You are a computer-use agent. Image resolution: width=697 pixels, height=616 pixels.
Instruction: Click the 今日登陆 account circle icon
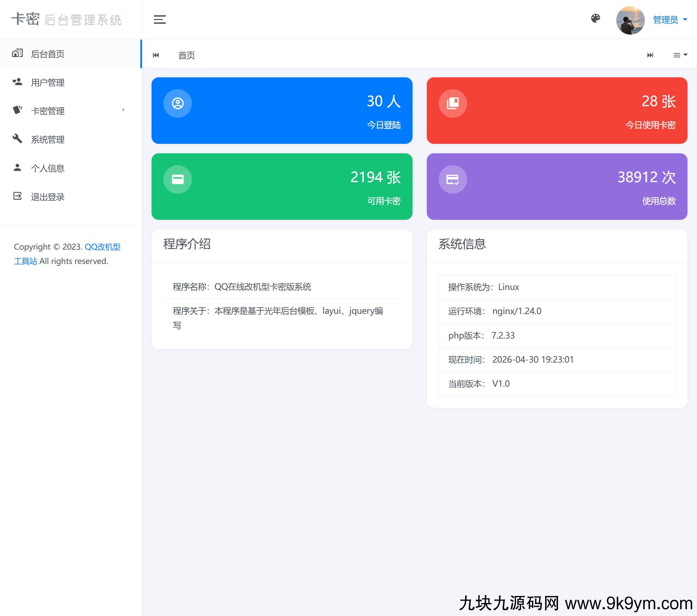pyautogui.click(x=178, y=103)
